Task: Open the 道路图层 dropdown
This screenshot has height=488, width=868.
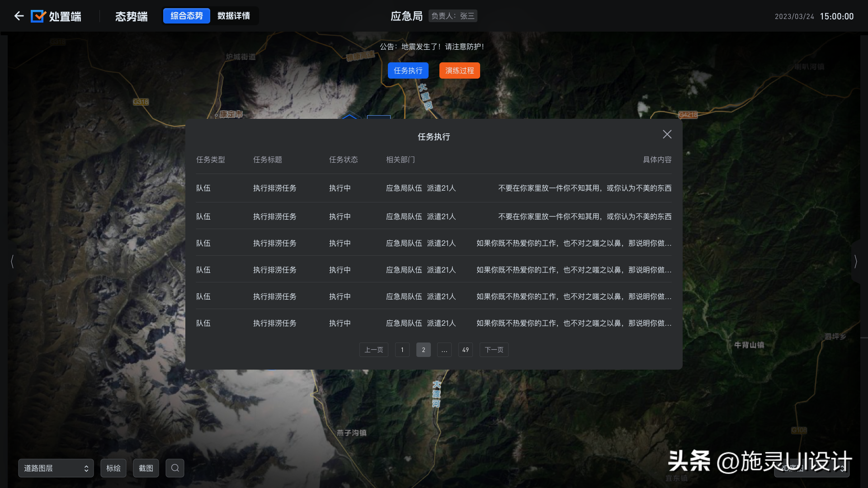Action: tap(56, 468)
